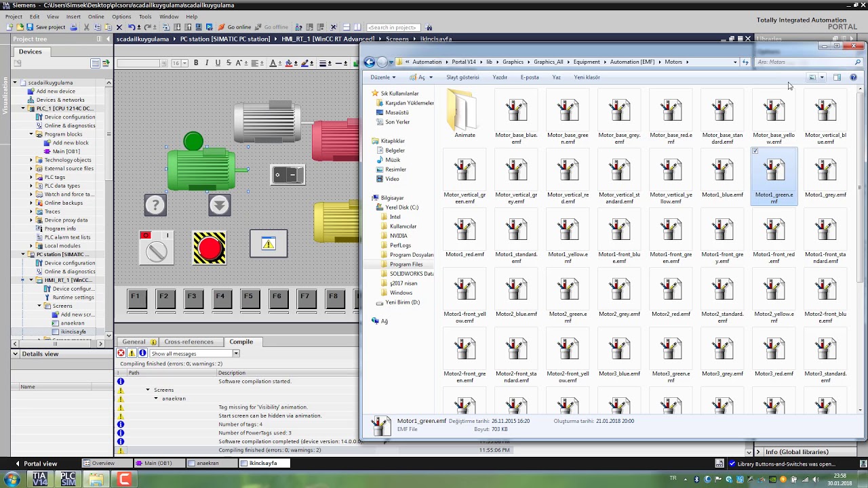The image size is (868, 488).
Task: Click the Explorer help question mark icon
Action: click(x=853, y=77)
